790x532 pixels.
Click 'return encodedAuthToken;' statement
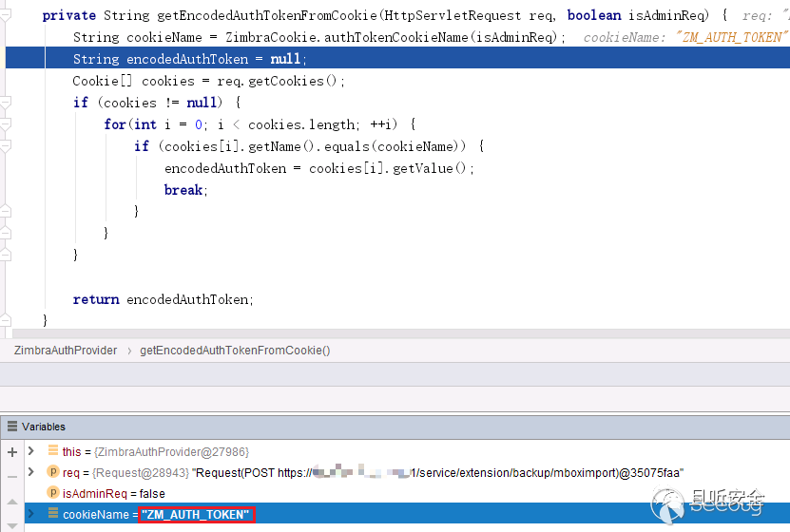pyautogui.click(x=163, y=299)
